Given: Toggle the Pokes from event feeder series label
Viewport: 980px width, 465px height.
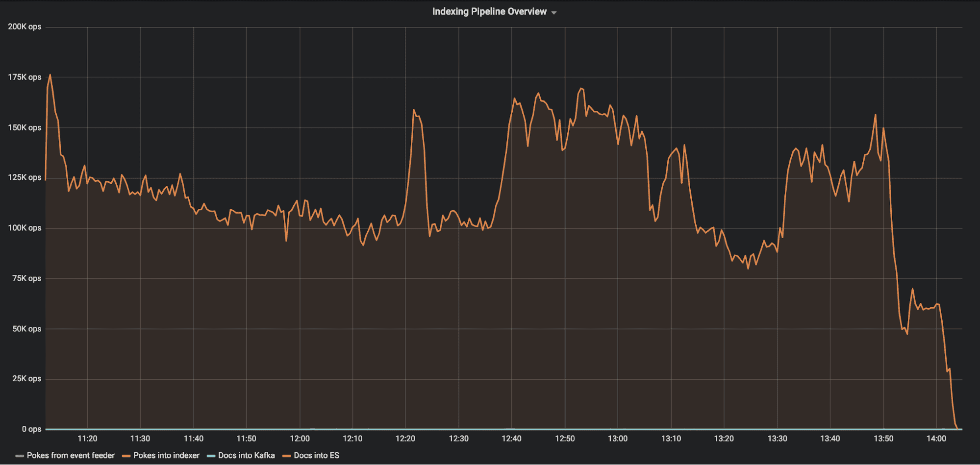Looking at the screenshot, I should 71,455.
